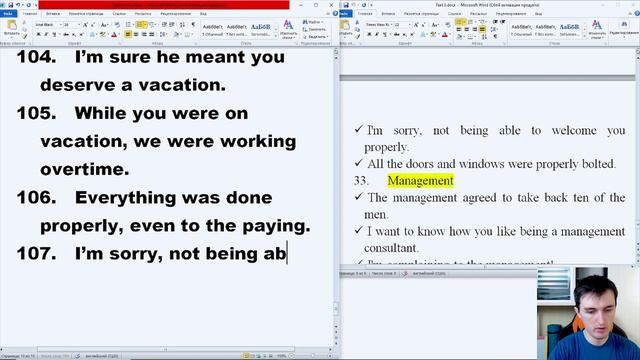The image size is (640, 360).
Task: Open Review tab in right Word window
Action: [x=511, y=14]
